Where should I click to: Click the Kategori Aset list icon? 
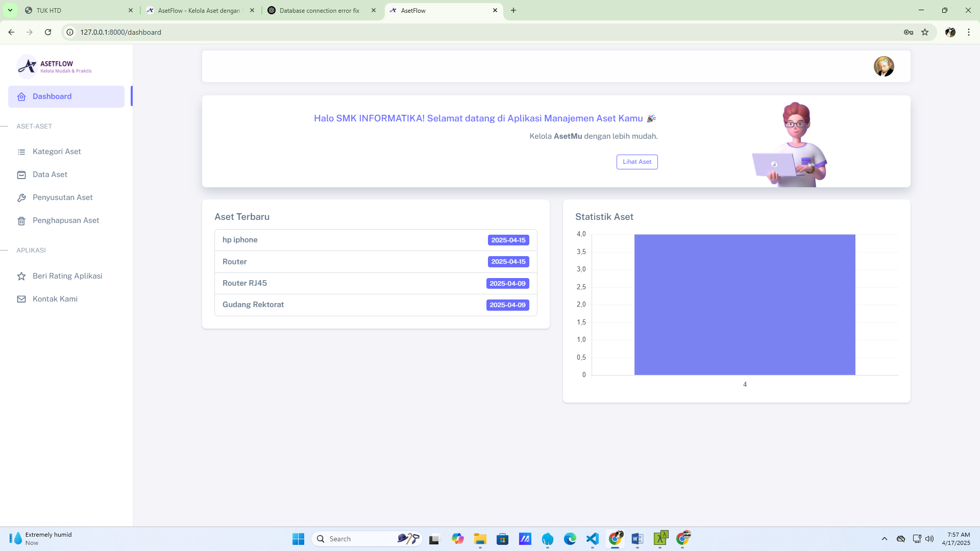coord(21,152)
